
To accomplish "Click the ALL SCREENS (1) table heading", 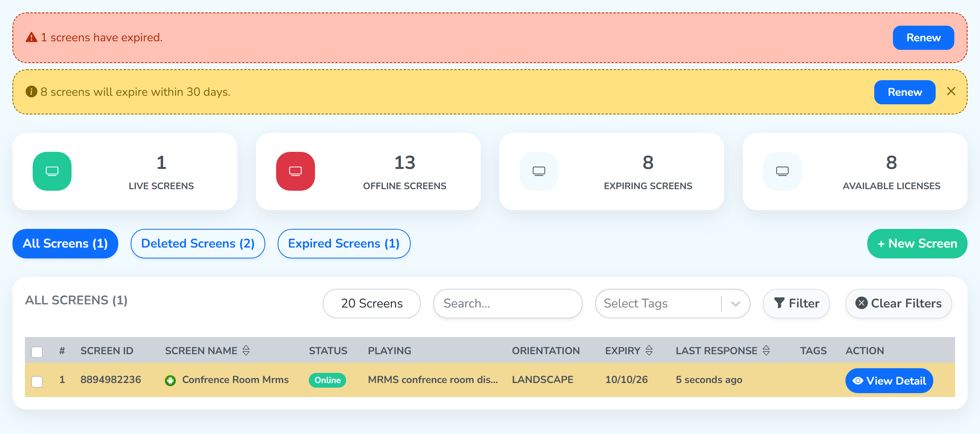I will (77, 300).
